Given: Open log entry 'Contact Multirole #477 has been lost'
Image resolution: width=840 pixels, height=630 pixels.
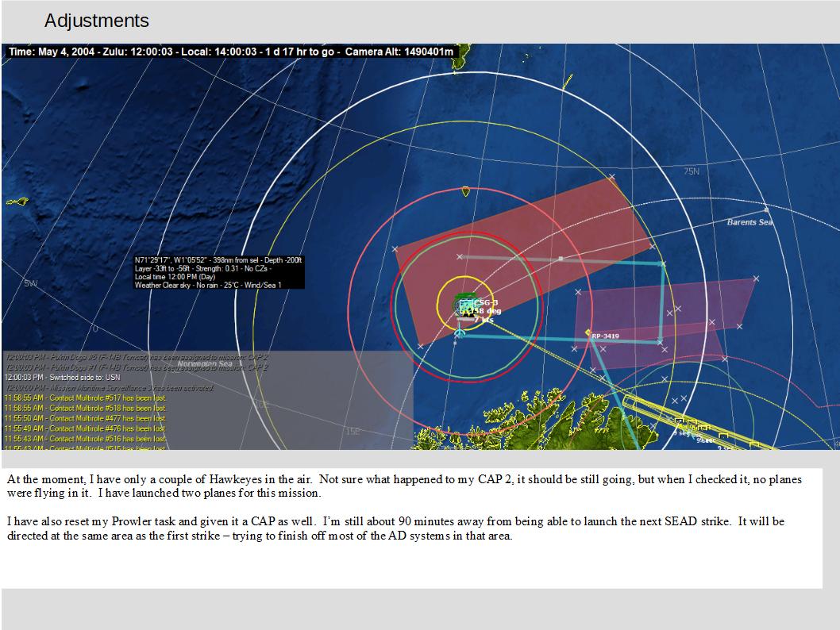Looking at the screenshot, I should [x=86, y=418].
